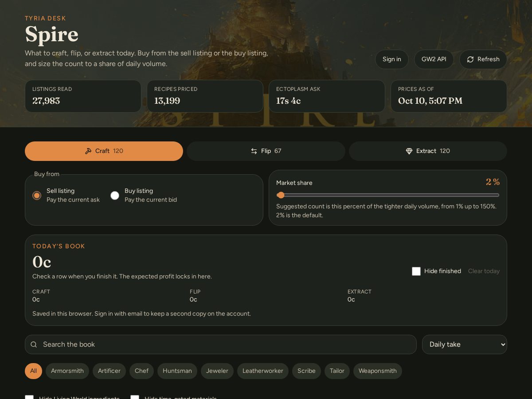Open the GW2 API button
This screenshot has height=399, width=532.
(x=434, y=59)
